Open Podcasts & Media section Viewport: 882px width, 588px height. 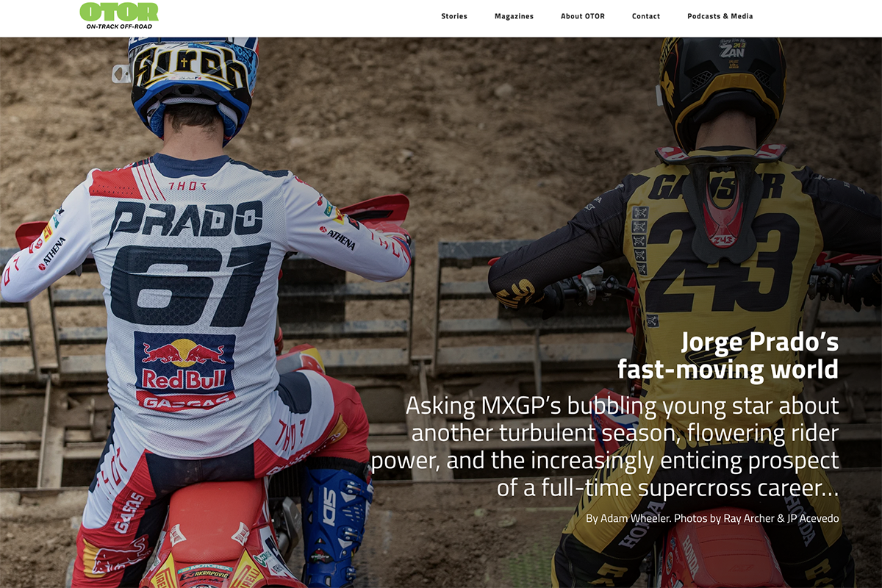click(720, 16)
